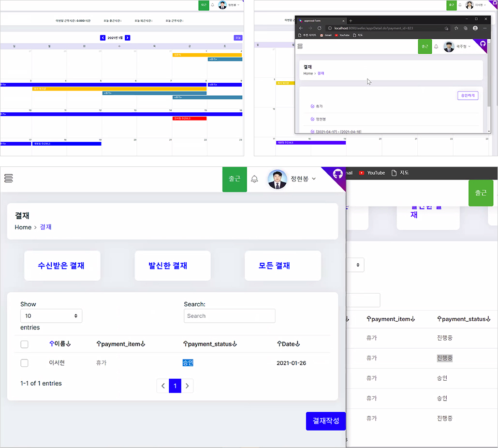Go to previous month in calendar

103,38
